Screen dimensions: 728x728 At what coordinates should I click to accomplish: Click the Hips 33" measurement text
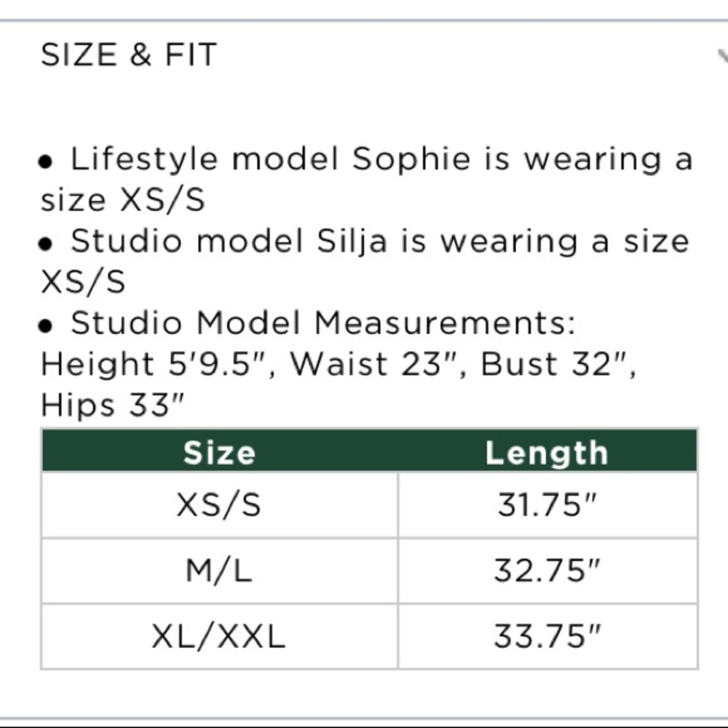pos(112,405)
